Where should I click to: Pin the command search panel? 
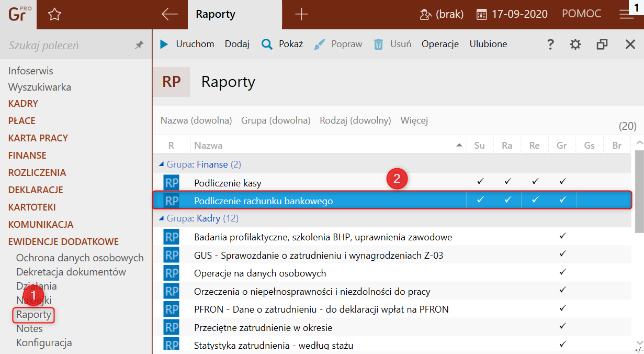tap(139, 46)
